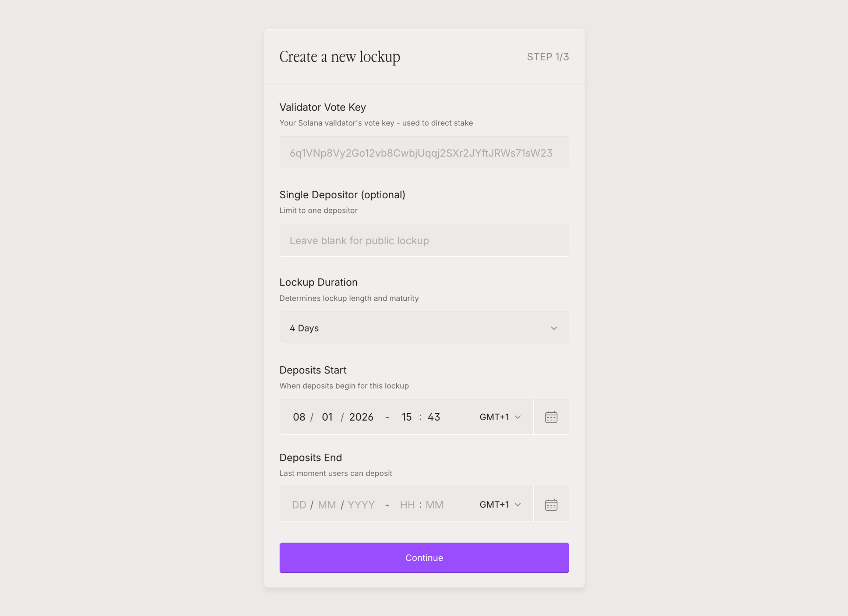Select the Deposits Start year 2026

(x=361, y=417)
